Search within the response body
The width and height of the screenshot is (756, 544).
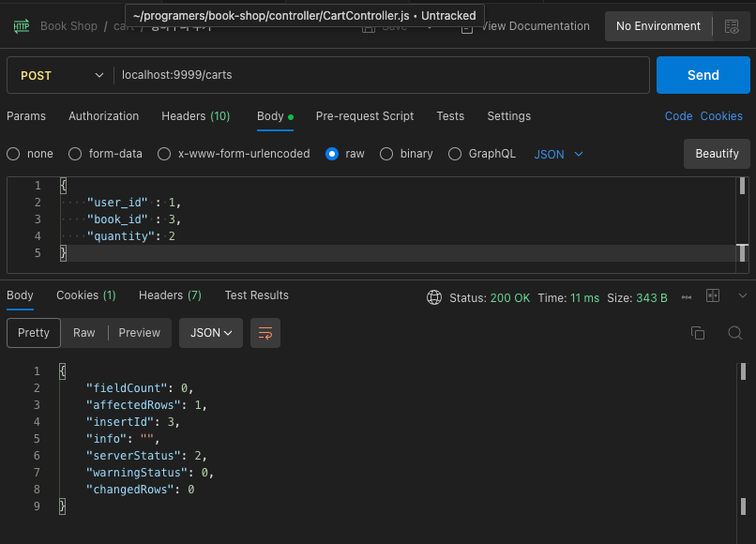(734, 333)
